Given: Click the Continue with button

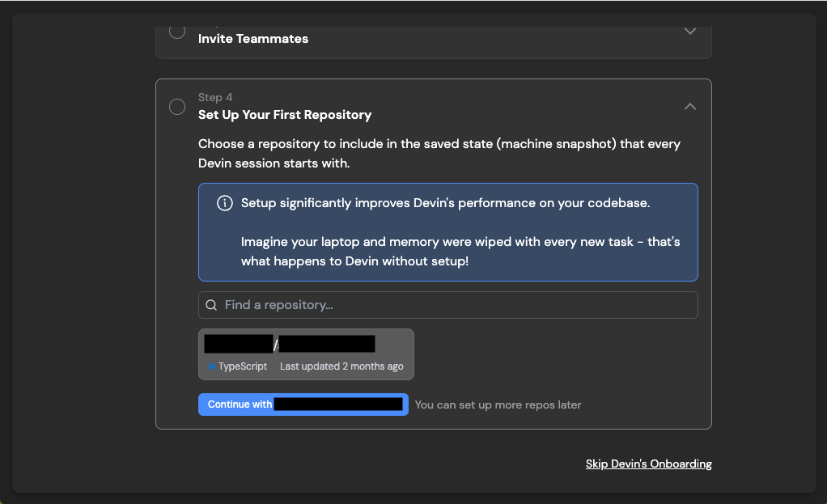Looking at the screenshot, I should click(303, 404).
